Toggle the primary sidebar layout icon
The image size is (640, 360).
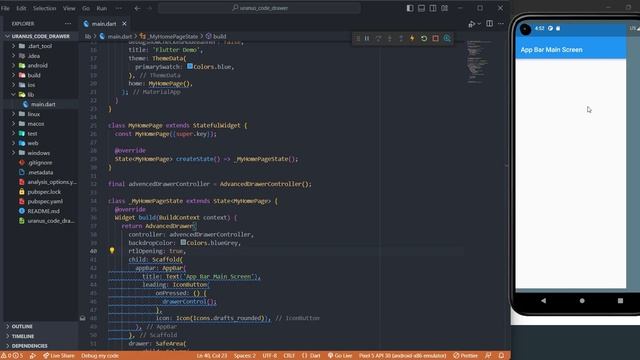pyautogui.click(x=410, y=8)
